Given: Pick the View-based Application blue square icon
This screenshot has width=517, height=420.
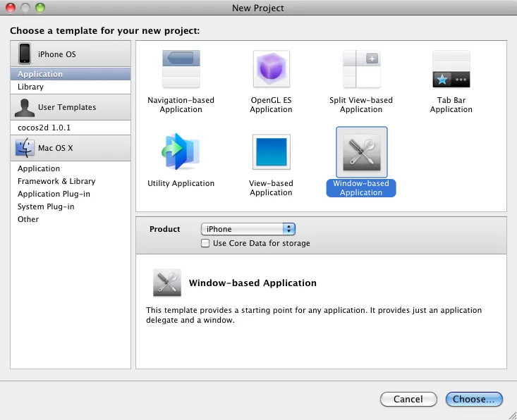Looking at the screenshot, I should coord(271,152).
